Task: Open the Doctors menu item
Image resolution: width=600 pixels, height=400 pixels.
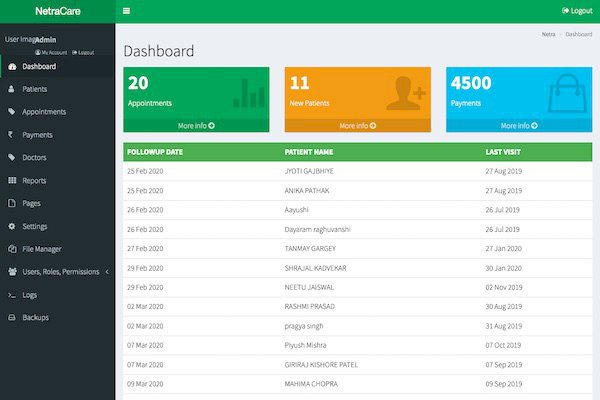Action: (x=34, y=158)
